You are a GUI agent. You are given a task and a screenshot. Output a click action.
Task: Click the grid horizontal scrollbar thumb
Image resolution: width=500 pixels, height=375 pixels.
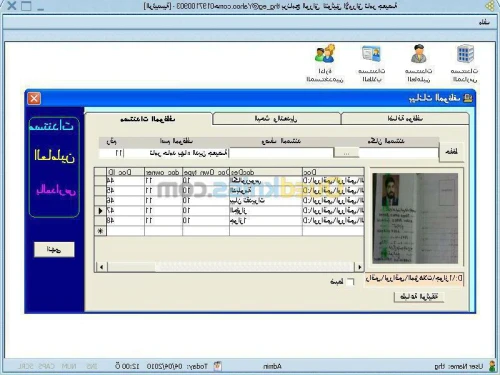[x=131, y=267]
